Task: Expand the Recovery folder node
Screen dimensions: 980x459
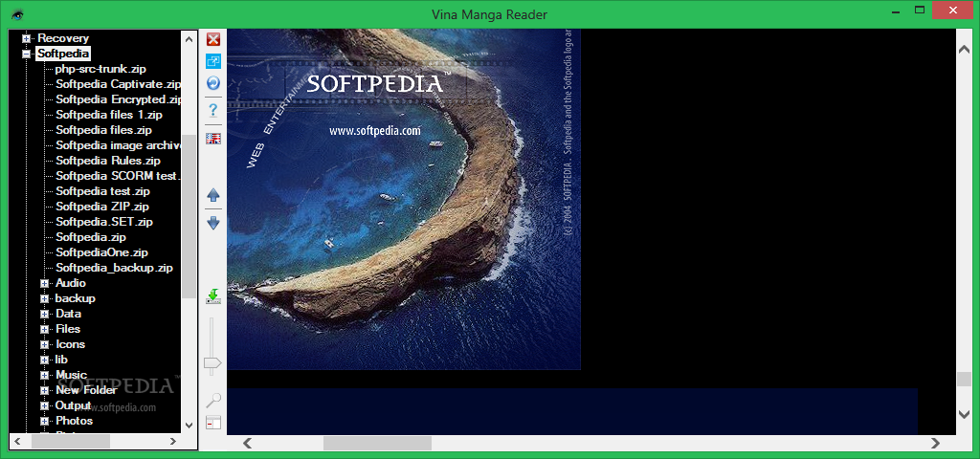Action: 26,38
